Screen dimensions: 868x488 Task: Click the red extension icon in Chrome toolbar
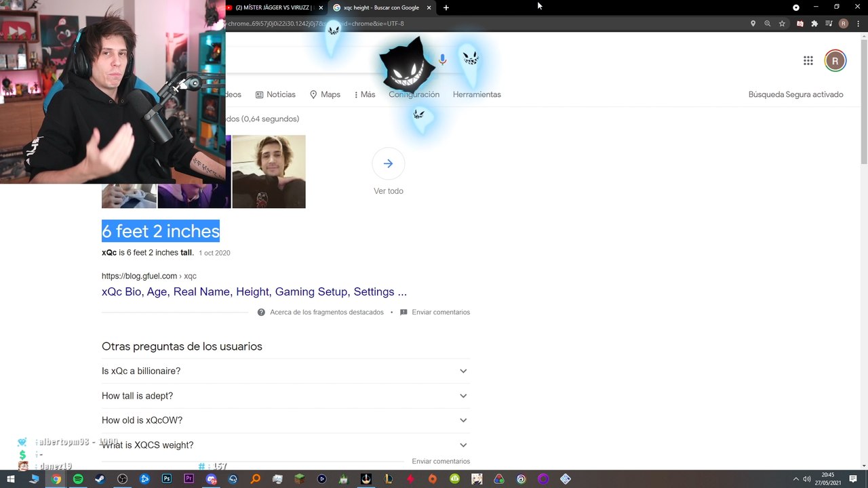(x=800, y=24)
